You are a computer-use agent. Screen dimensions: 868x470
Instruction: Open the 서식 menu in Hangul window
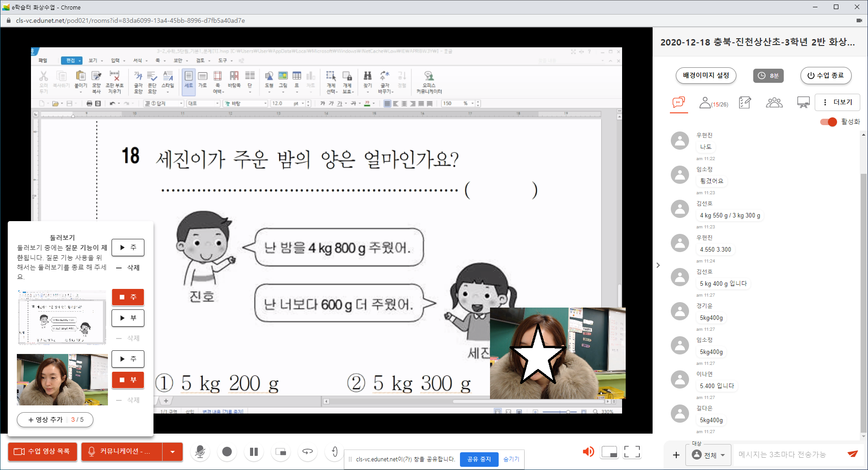[140, 61]
